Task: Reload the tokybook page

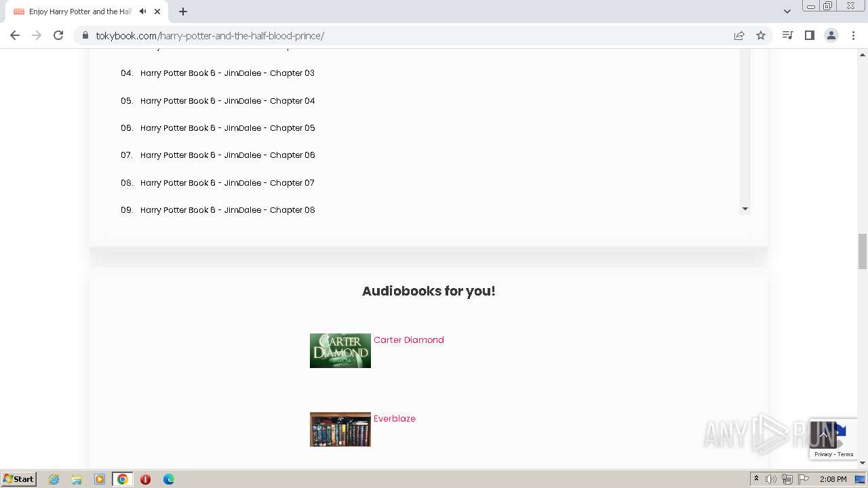Action: (x=58, y=35)
